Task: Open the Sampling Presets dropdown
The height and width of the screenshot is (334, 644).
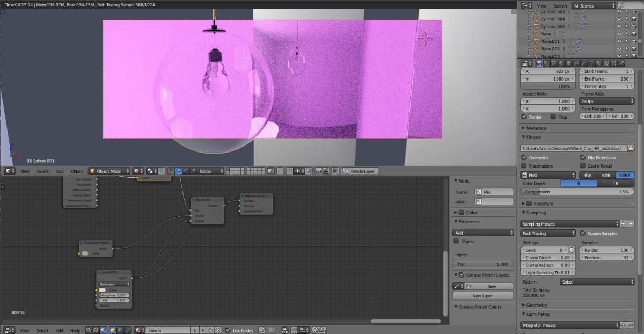Action: pyautogui.click(x=570, y=224)
